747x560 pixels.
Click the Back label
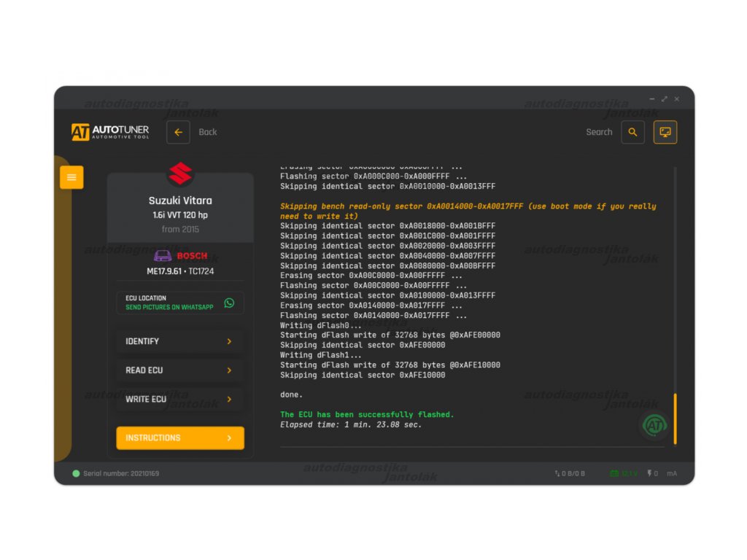(x=208, y=133)
